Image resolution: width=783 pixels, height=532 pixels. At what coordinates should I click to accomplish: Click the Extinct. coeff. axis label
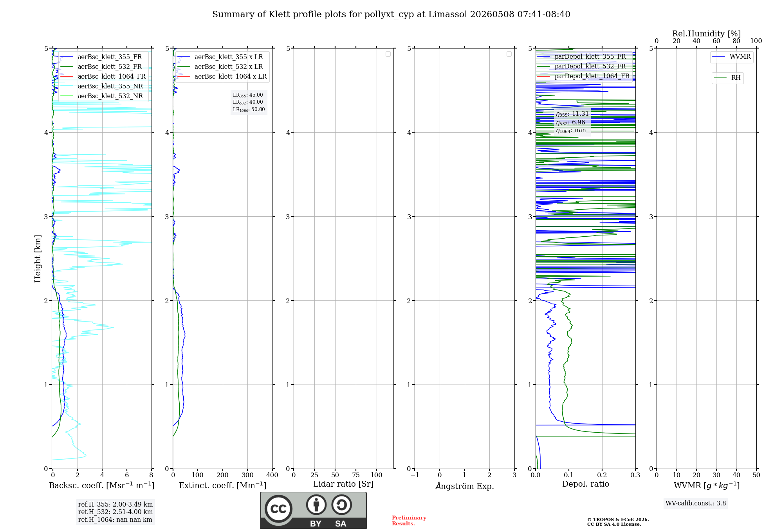223,485
